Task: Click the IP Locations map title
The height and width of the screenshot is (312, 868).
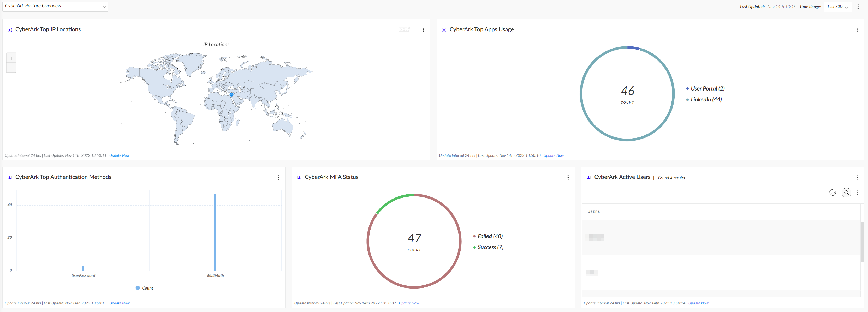Action: tap(216, 44)
